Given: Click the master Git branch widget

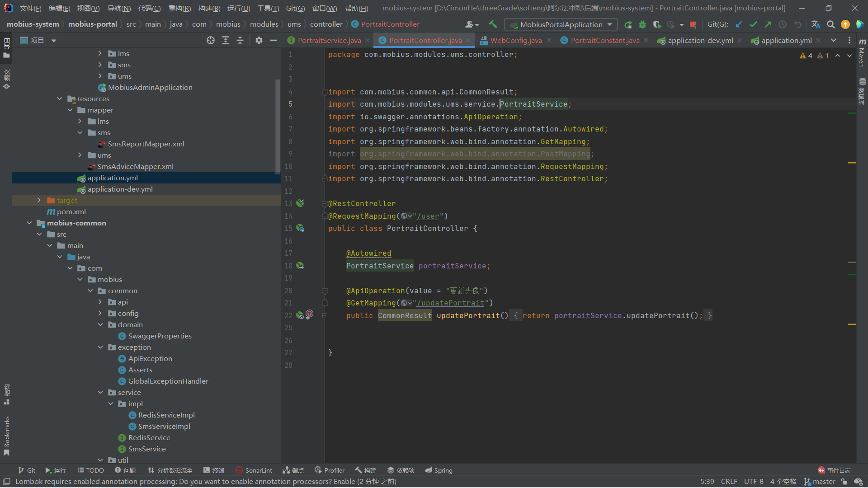Looking at the screenshot, I should pos(819,482).
